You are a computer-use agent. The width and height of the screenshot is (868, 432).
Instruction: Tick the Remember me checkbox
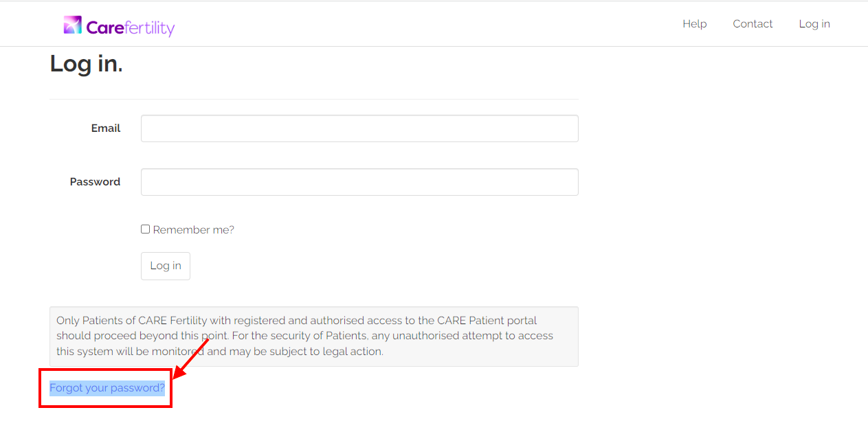click(x=145, y=229)
